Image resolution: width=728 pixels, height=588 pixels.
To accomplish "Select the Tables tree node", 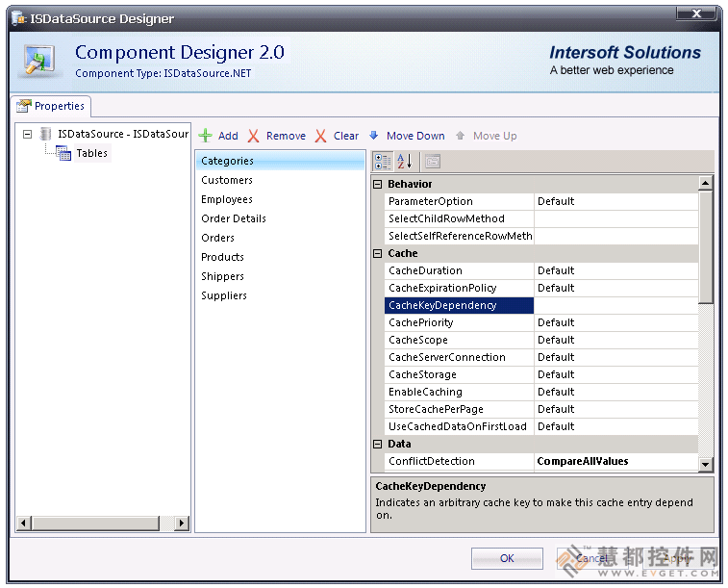I will click(92, 153).
